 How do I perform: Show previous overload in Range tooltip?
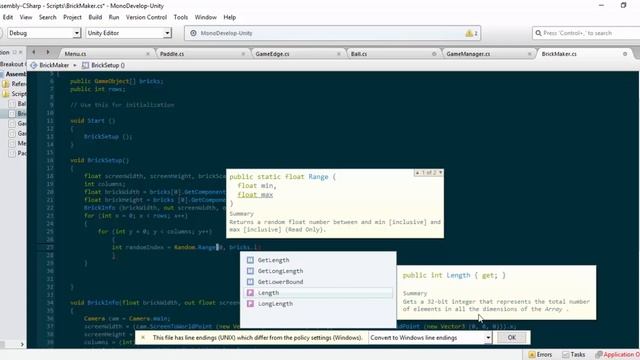point(417,173)
